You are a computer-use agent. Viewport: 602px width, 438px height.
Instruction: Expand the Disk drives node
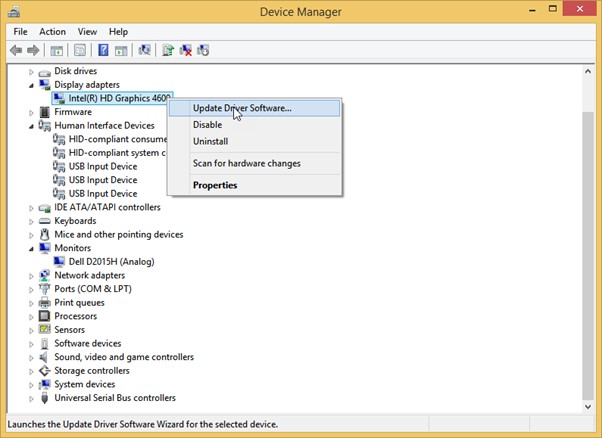[x=31, y=72]
